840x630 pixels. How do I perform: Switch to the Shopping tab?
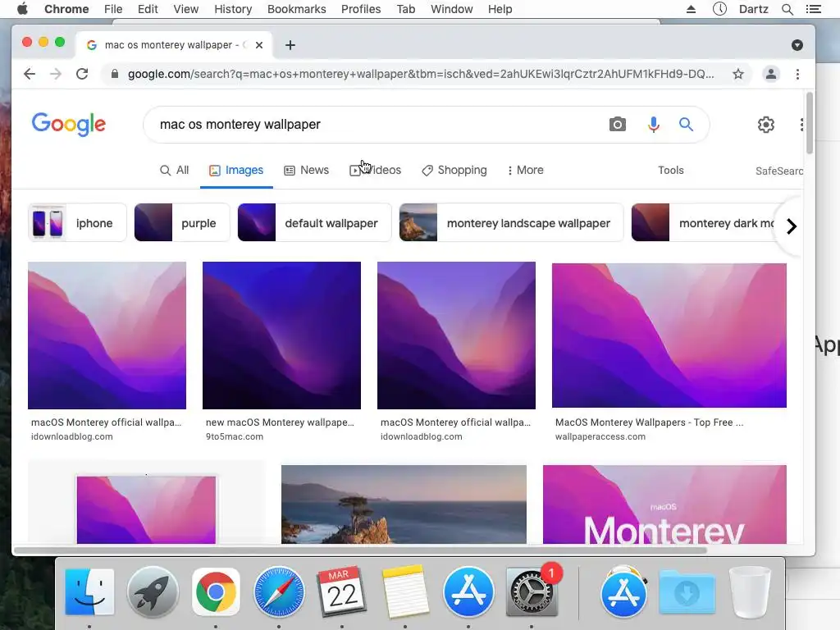pos(454,171)
